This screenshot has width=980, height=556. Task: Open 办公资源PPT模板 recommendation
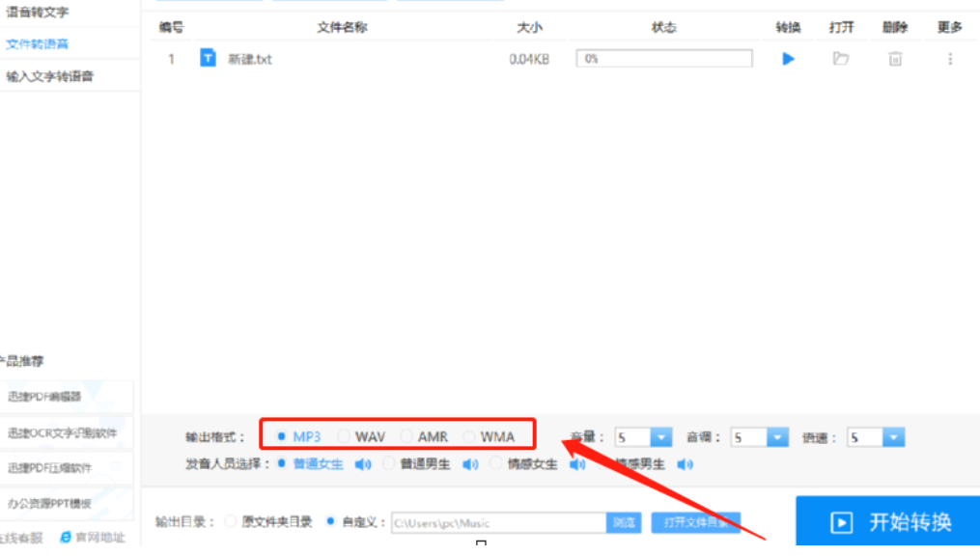67,504
